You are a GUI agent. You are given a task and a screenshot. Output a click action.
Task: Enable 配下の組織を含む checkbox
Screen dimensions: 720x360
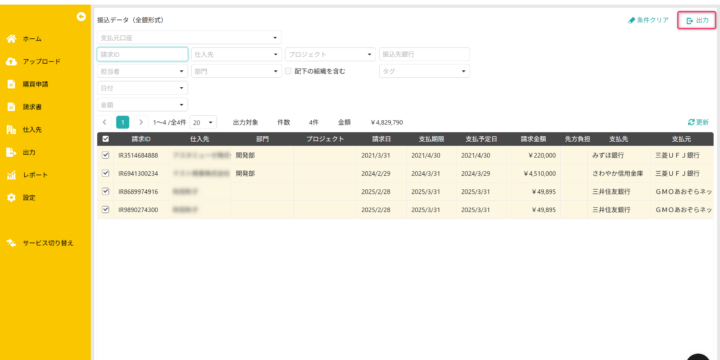tap(288, 71)
